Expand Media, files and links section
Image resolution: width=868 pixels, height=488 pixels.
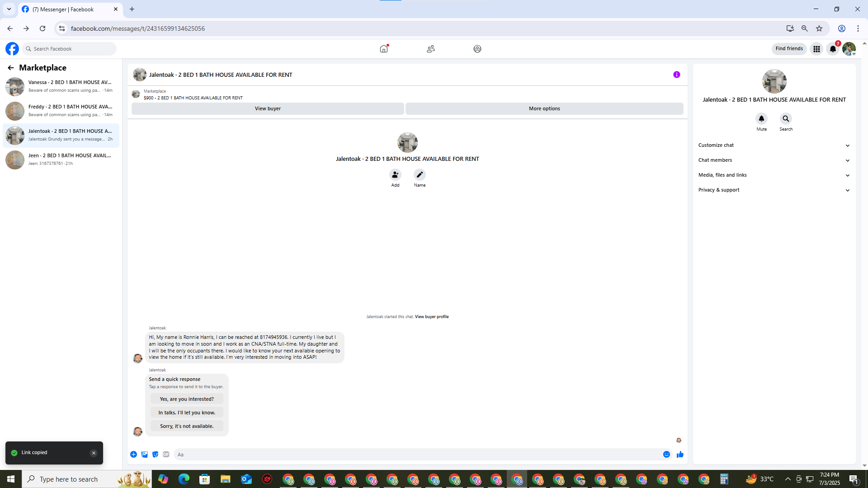[x=774, y=175]
